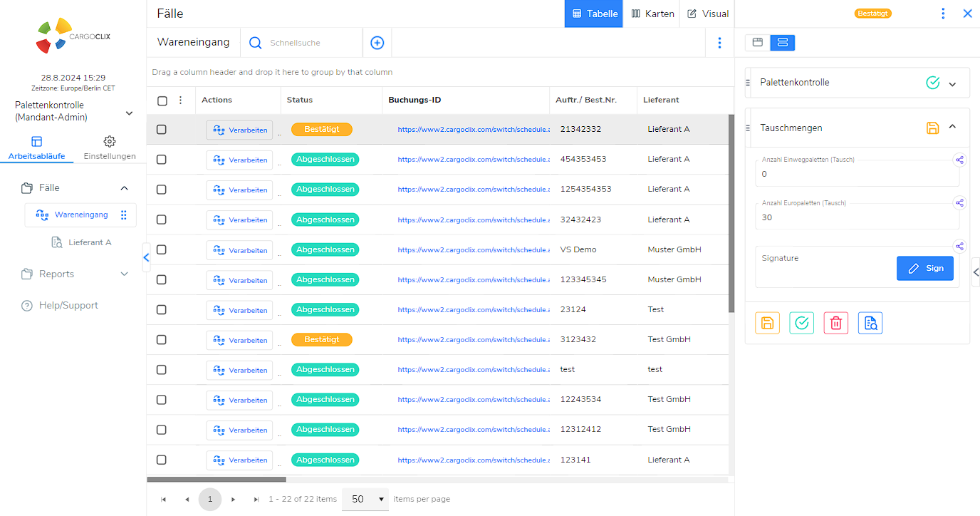Viewport: 980px width, 516px height.
Task: Toggle the select-all checkbox in table header
Action: coord(162,100)
